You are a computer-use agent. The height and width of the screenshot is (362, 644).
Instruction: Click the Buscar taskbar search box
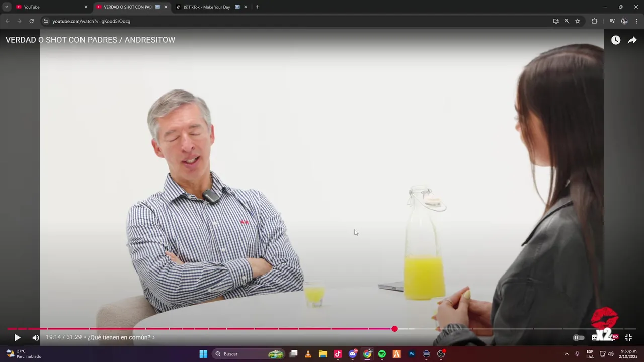(249, 354)
